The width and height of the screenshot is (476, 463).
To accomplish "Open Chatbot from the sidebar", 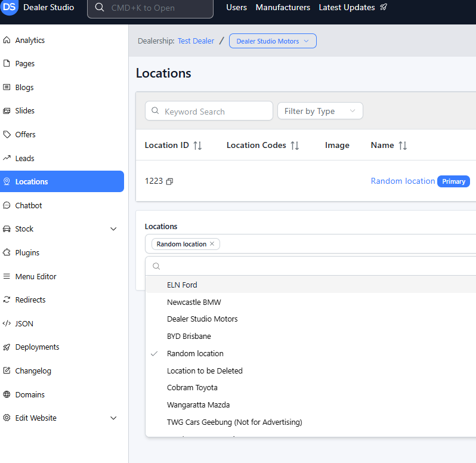I will [29, 205].
